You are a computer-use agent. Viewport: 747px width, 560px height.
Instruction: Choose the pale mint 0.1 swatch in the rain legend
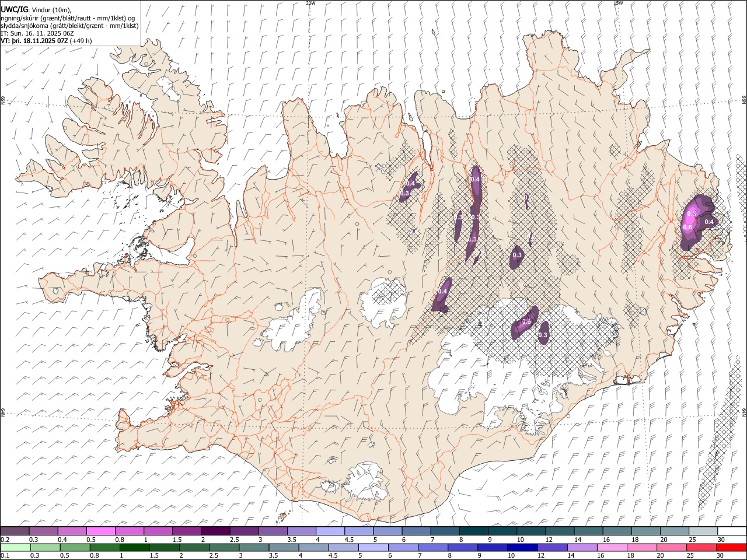(16, 548)
